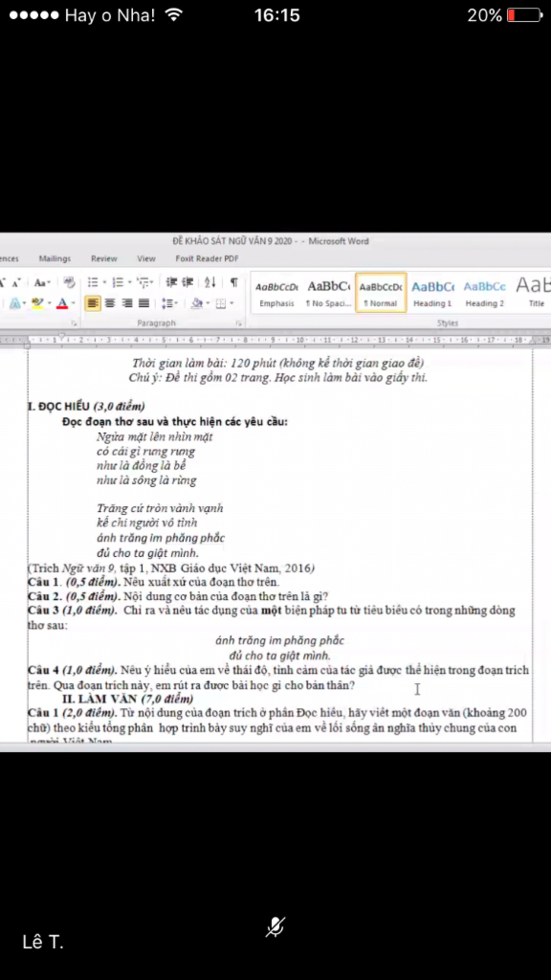Click the verse line Trăng cứ tròn vành vạnh
Viewport: 551px width, 980px height.
point(160,508)
